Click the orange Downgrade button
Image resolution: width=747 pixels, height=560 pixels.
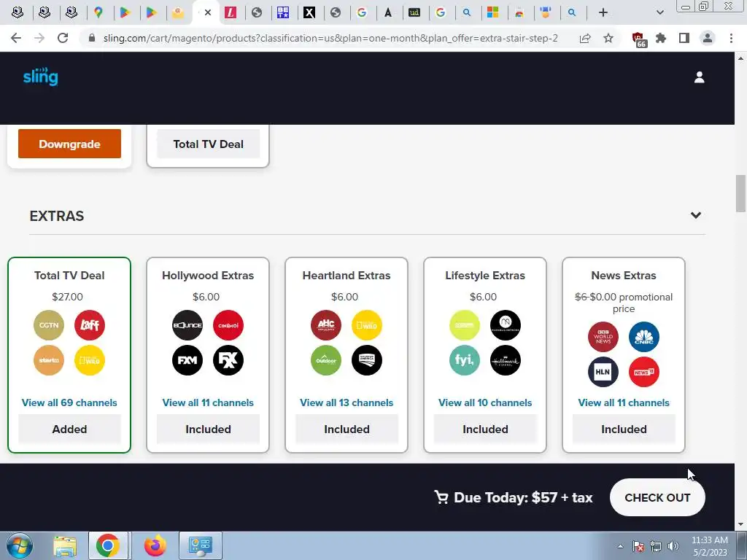(69, 144)
